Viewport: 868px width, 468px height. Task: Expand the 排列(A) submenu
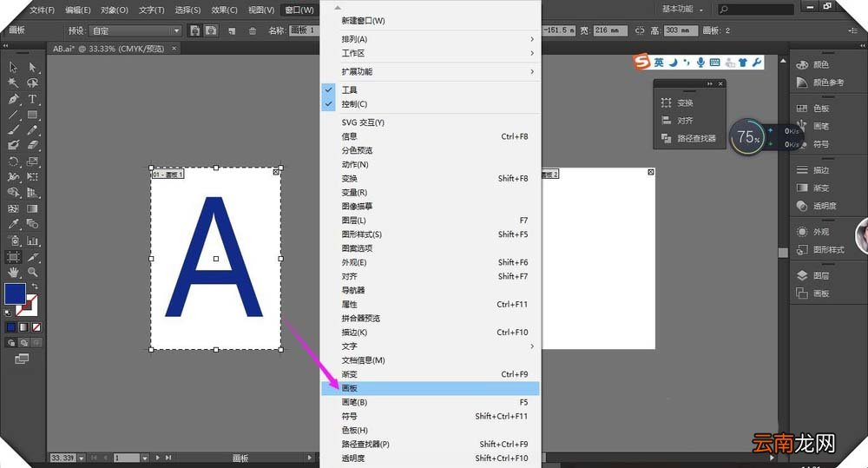(431, 39)
